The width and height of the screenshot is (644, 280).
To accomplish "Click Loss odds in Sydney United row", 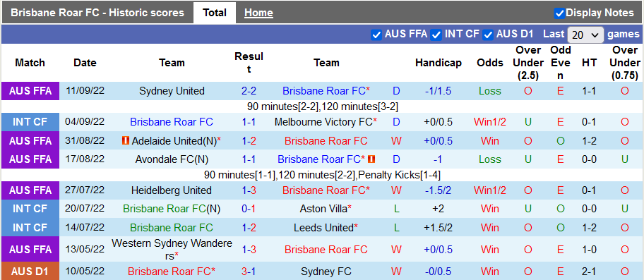I will (x=490, y=91).
